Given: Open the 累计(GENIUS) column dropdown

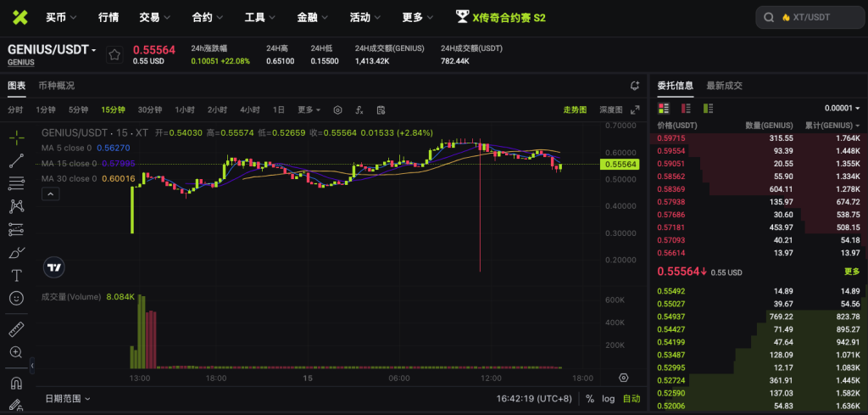Looking at the screenshot, I should tap(832, 126).
